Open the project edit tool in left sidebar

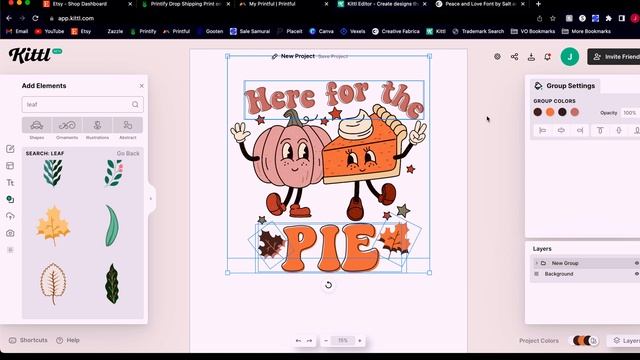click(x=10, y=149)
